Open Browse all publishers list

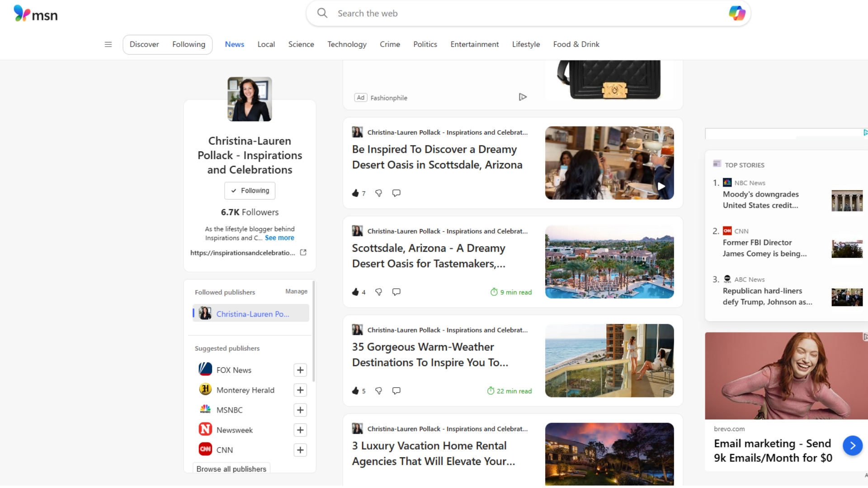click(231, 469)
